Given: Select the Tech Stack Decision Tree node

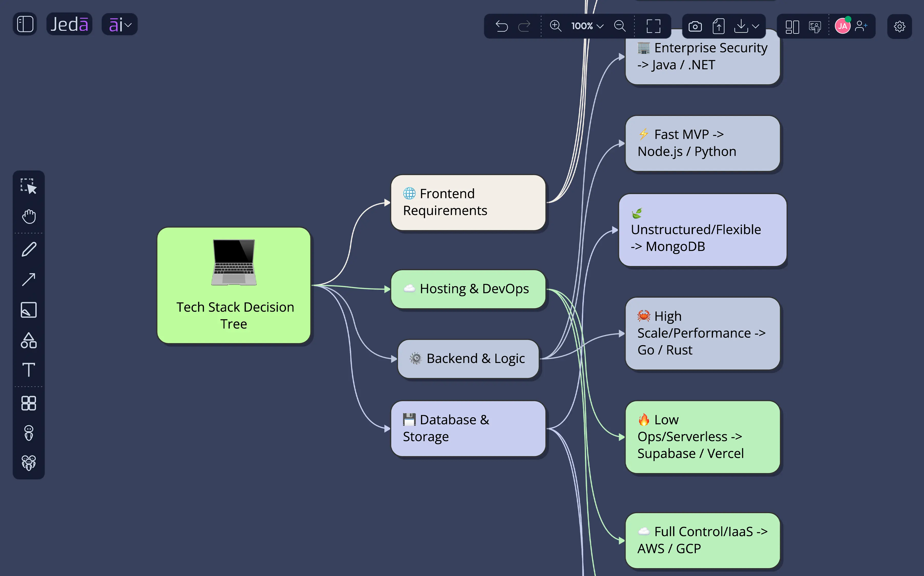Looking at the screenshot, I should [234, 285].
